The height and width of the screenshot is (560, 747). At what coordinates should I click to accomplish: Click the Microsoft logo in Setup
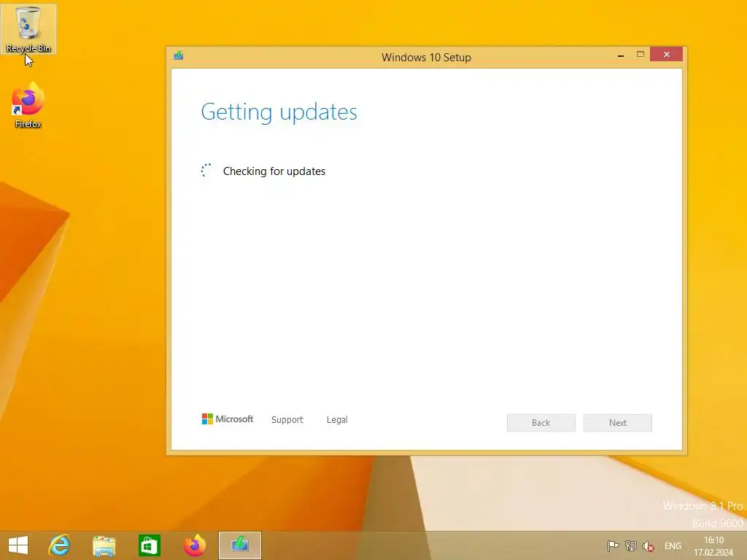coord(228,419)
